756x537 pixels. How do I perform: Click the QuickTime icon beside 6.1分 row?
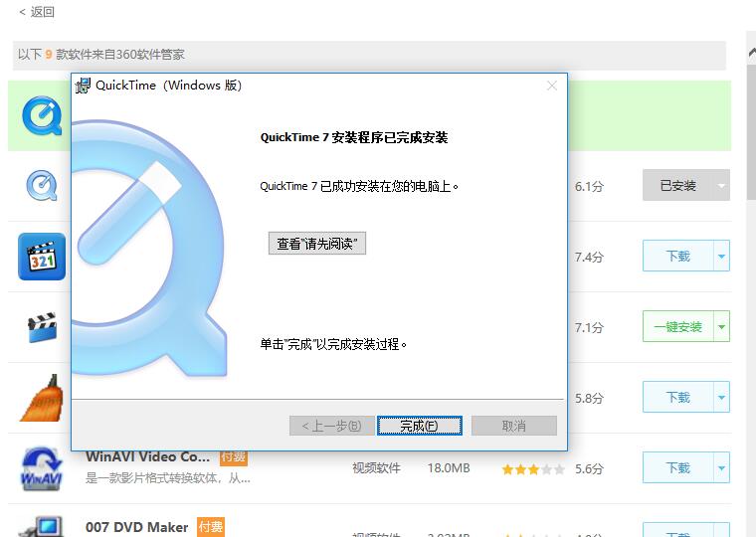point(42,186)
